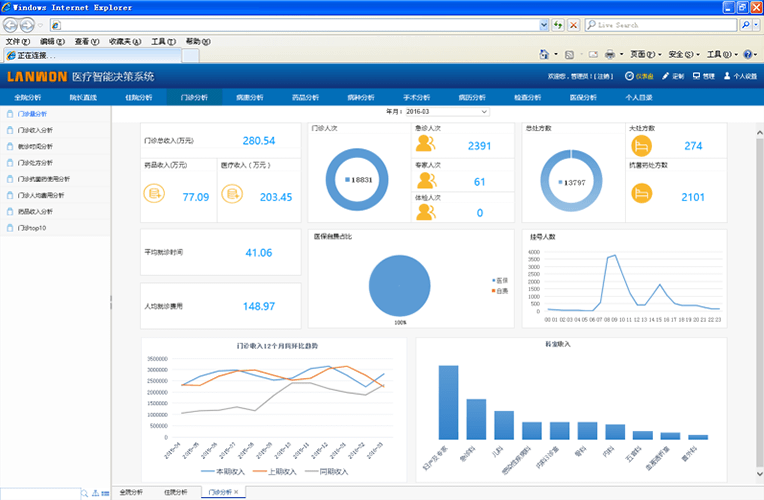
Task: Close the 门诊分析 bottom tab
Action: (x=236, y=492)
